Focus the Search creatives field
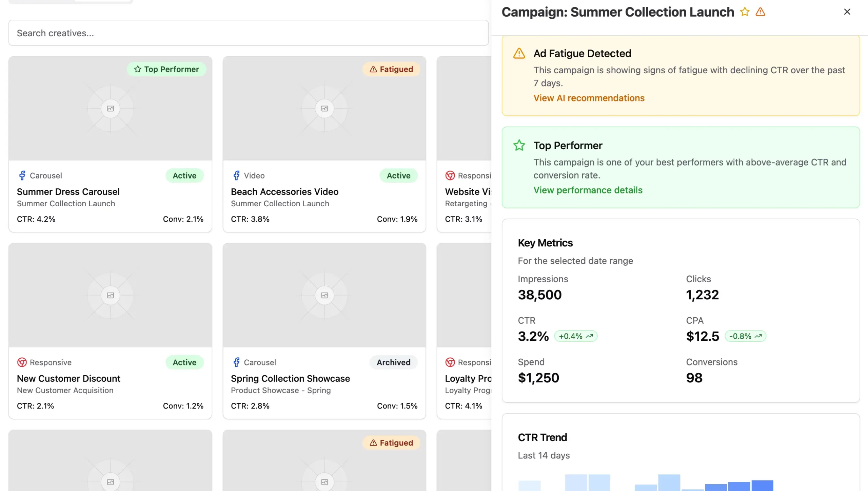The image size is (868, 491). click(x=249, y=33)
